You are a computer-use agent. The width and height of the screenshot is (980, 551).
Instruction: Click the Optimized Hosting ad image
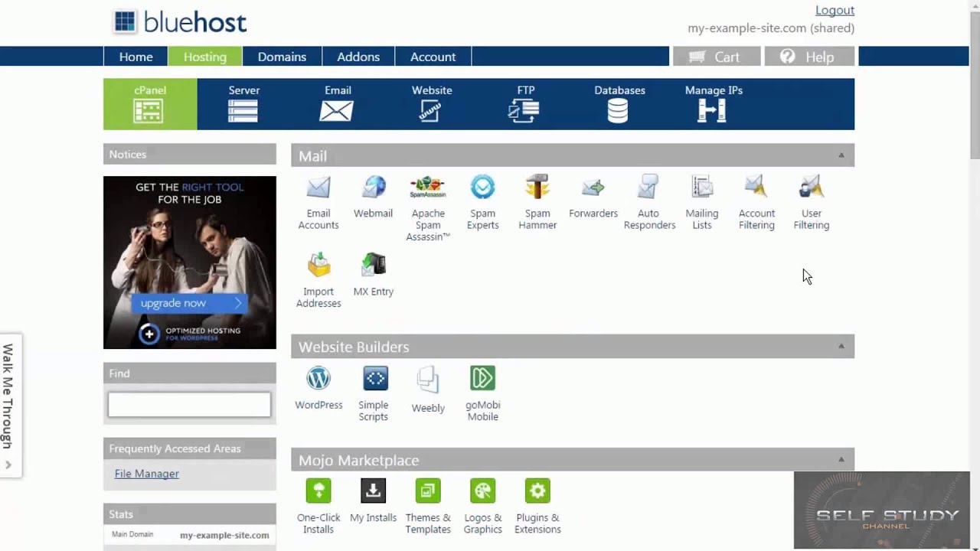[190, 262]
